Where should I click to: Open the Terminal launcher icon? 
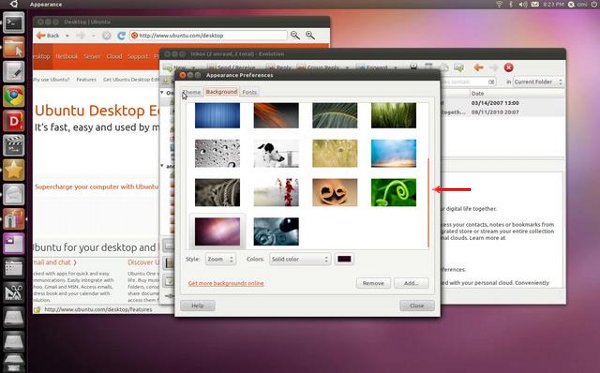tap(14, 23)
